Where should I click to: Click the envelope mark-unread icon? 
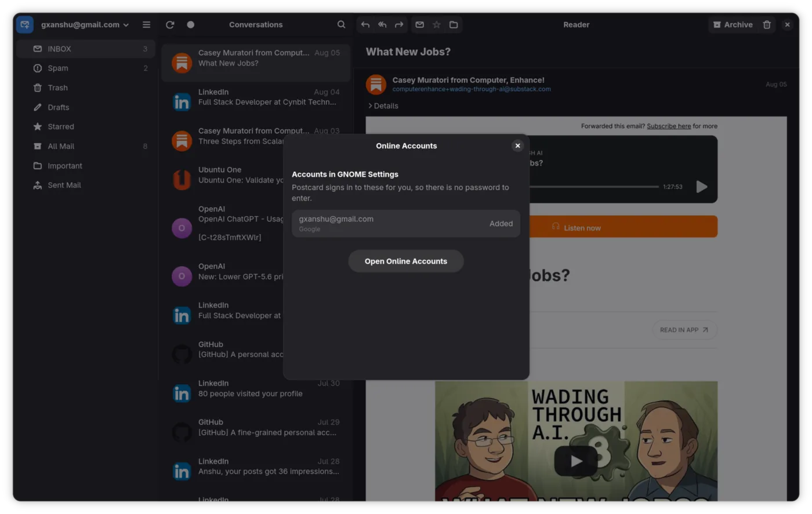[420, 24]
